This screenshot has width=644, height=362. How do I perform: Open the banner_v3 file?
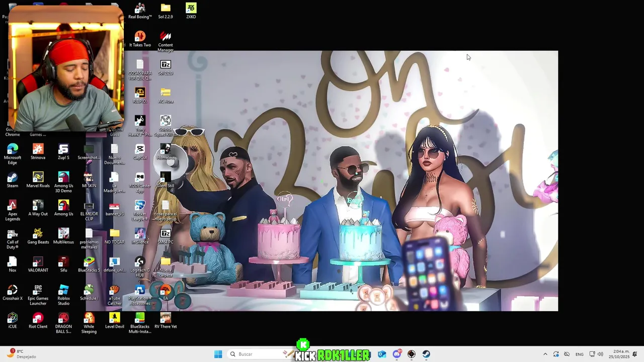(115, 208)
